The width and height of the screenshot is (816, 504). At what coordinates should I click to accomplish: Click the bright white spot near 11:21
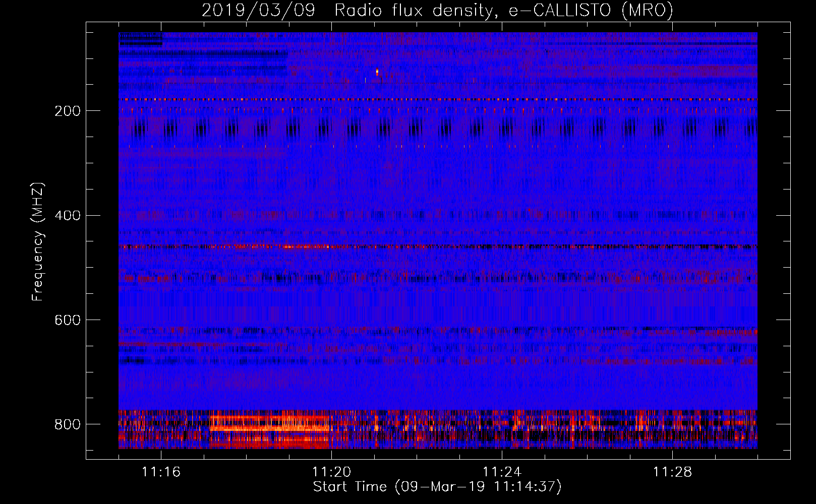pos(377,72)
